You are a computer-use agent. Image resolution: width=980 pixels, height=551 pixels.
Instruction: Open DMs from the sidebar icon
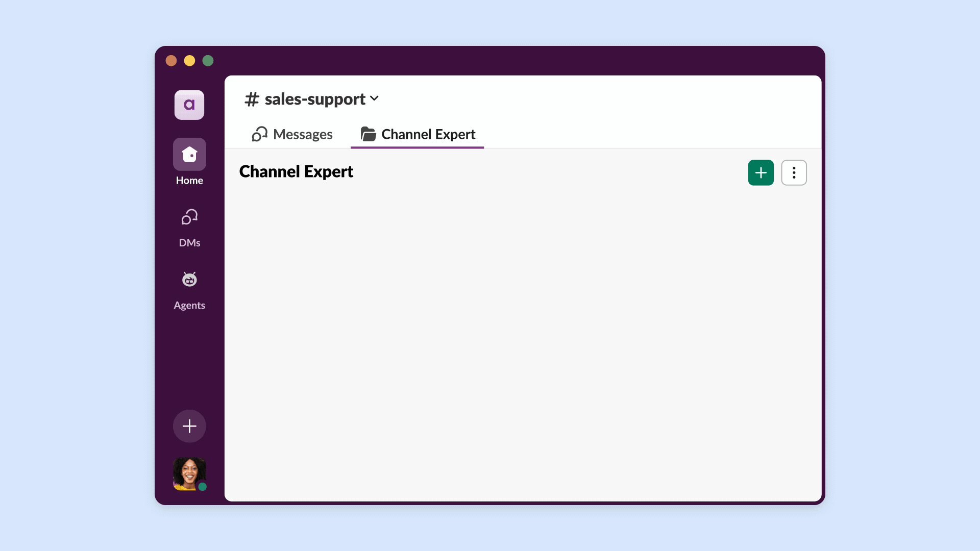(189, 216)
